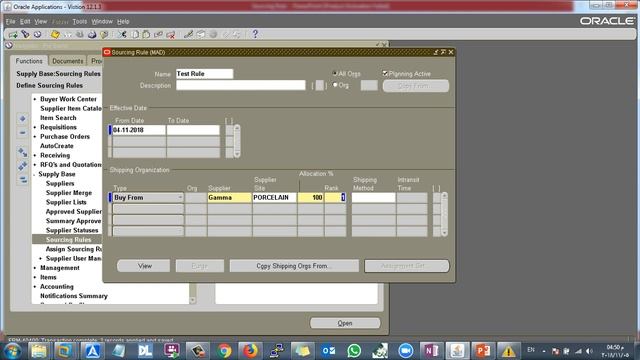The image size is (640, 360).
Task: Click the Assignment Set button
Action: 407,266
